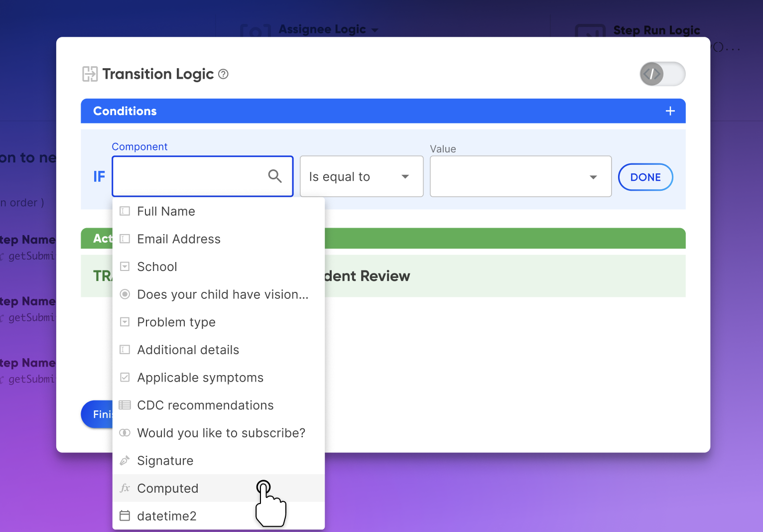Click the text field icon beside Email Address
The height and width of the screenshot is (532, 763).
(x=125, y=239)
